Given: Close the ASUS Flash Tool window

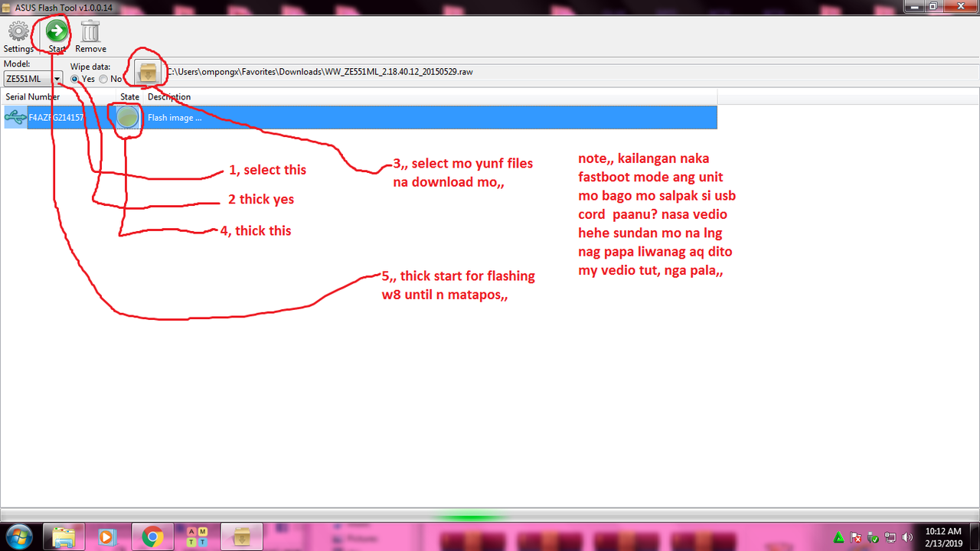Looking at the screenshot, I should [x=961, y=5].
